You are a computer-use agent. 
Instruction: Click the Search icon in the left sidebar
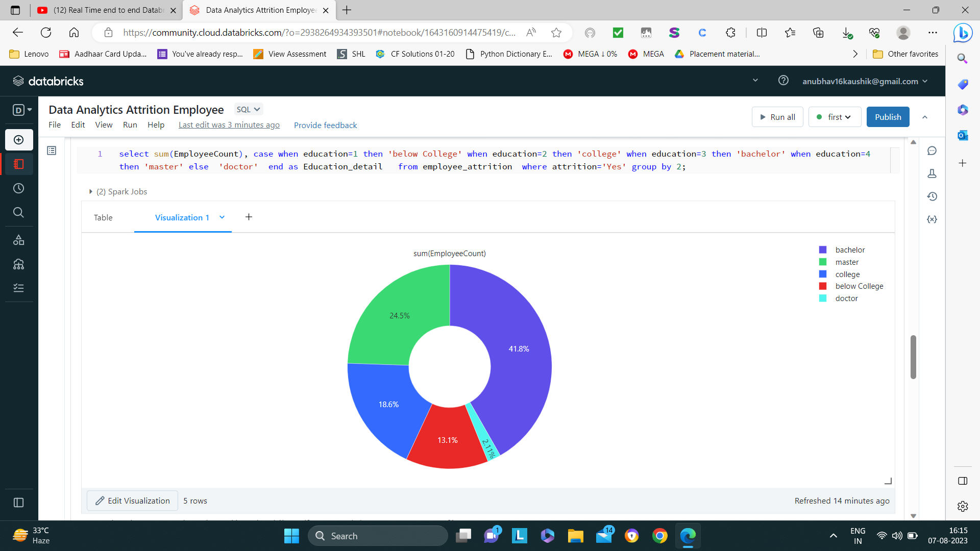[18, 212]
